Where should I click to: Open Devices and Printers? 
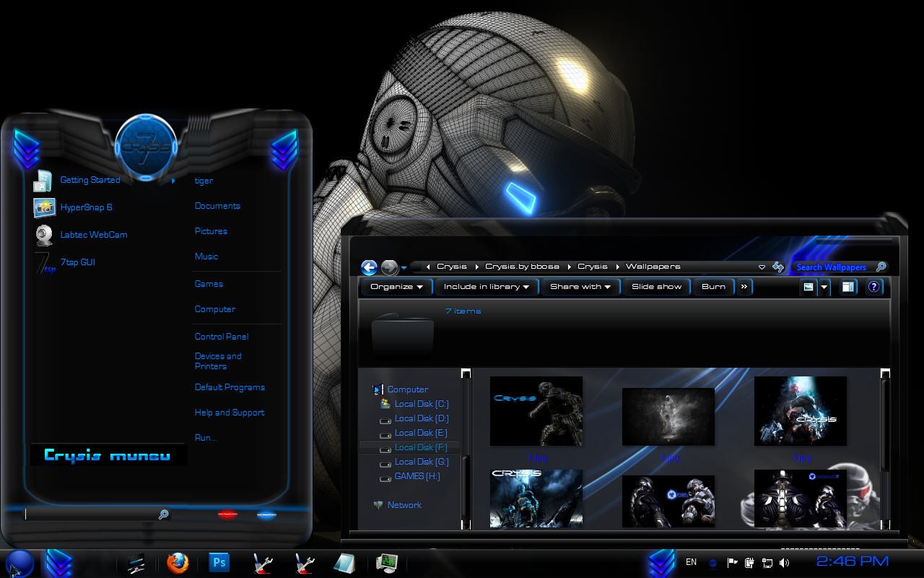point(218,361)
